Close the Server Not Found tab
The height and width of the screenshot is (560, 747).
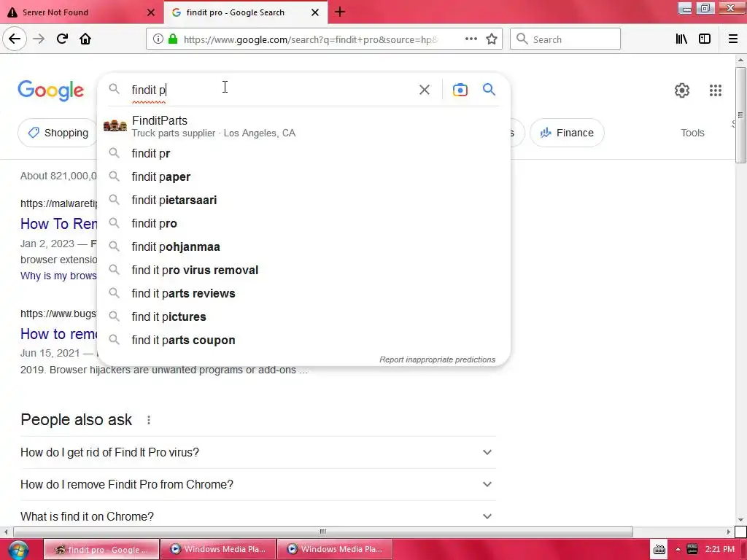point(150,12)
